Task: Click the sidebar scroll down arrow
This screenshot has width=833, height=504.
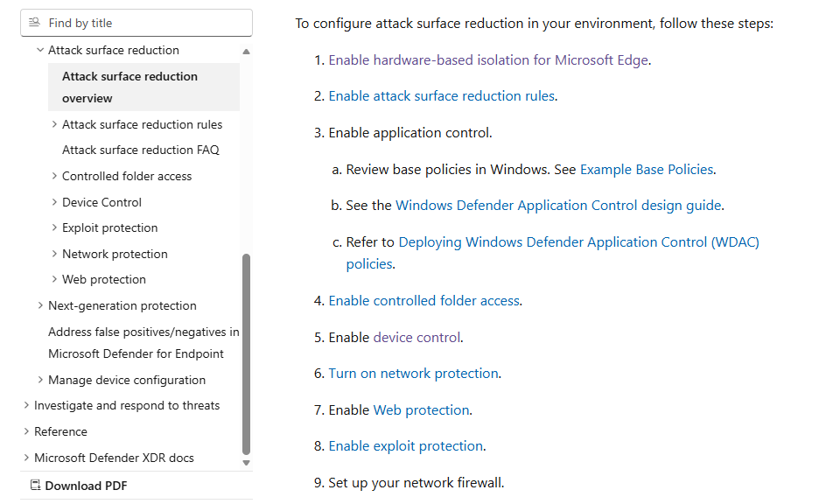Action: [246, 463]
